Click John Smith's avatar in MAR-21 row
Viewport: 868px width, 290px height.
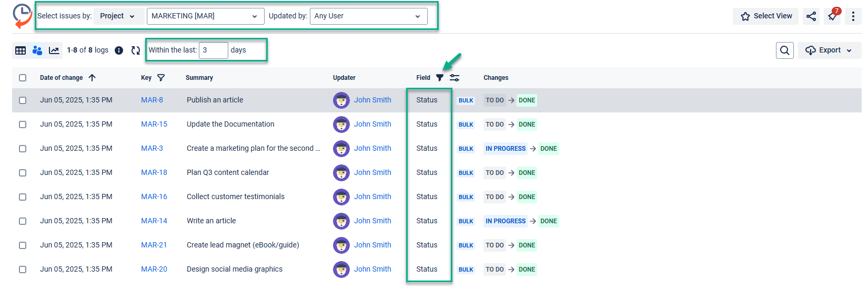click(x=341, y=245)
